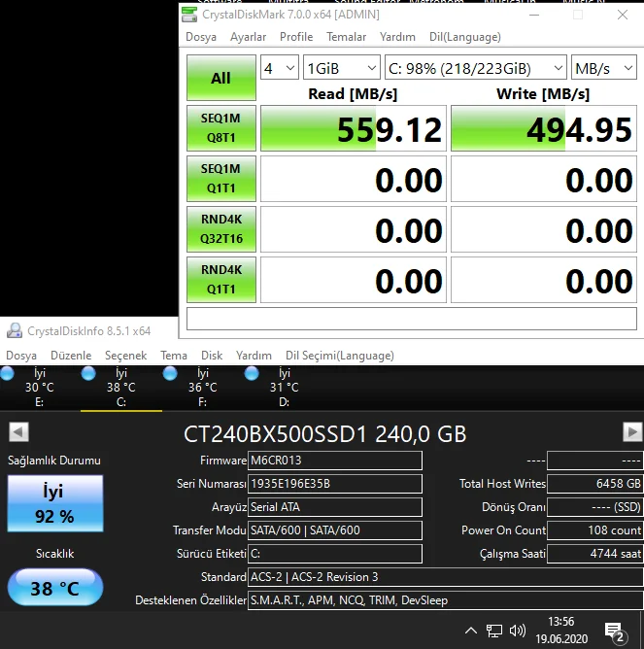644x649 pixels.
Task: Open the notification center icon
Action: (x=616, y=632)
